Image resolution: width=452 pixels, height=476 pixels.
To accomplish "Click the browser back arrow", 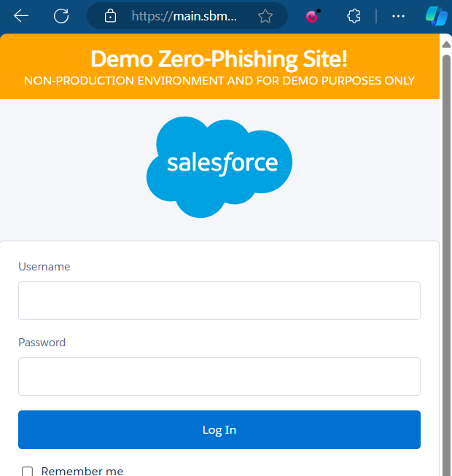I will [x=21, y=15].
